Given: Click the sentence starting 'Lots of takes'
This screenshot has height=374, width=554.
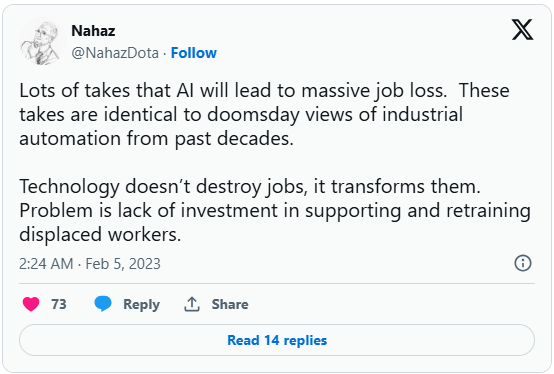Looking at the screenshot, I should (x=233, y=90).
